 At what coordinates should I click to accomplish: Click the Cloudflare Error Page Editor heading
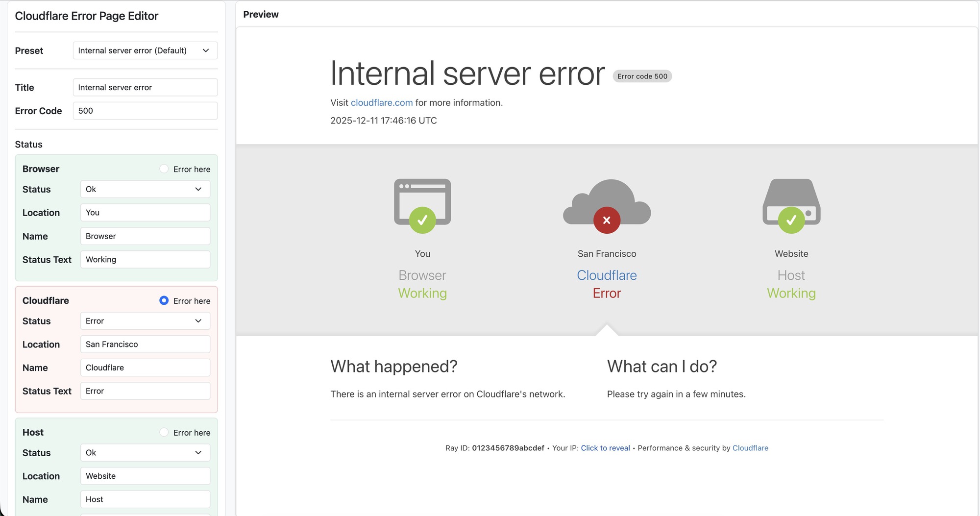87,16
